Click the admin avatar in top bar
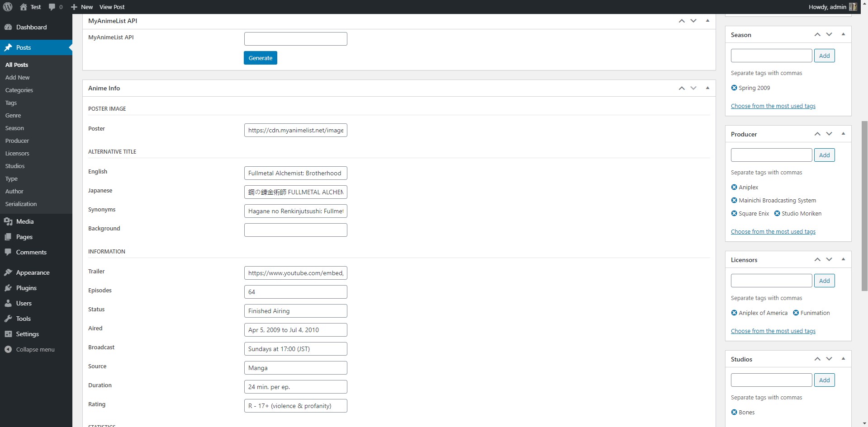 coord(853,7)
